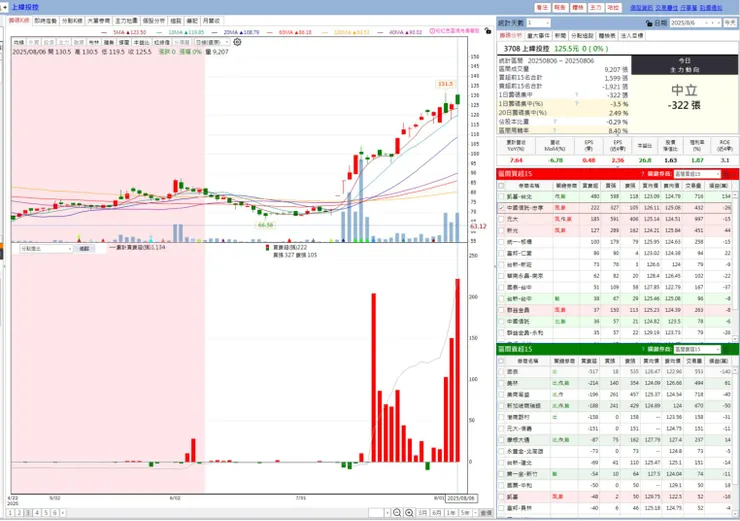Click the 上緯投控 title link
This screenshot has width=740, height=521.
pyautogui.click(x=25, y=7)
